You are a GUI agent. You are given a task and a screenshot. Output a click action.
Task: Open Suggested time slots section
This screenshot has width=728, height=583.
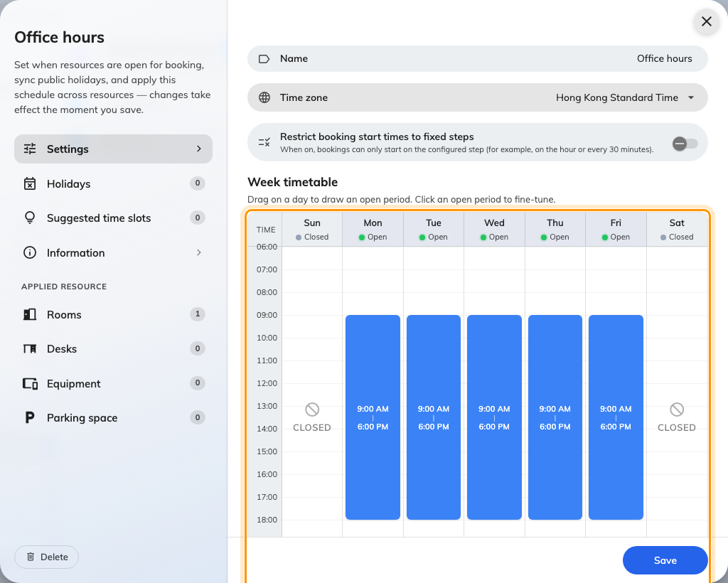(113, 218)
